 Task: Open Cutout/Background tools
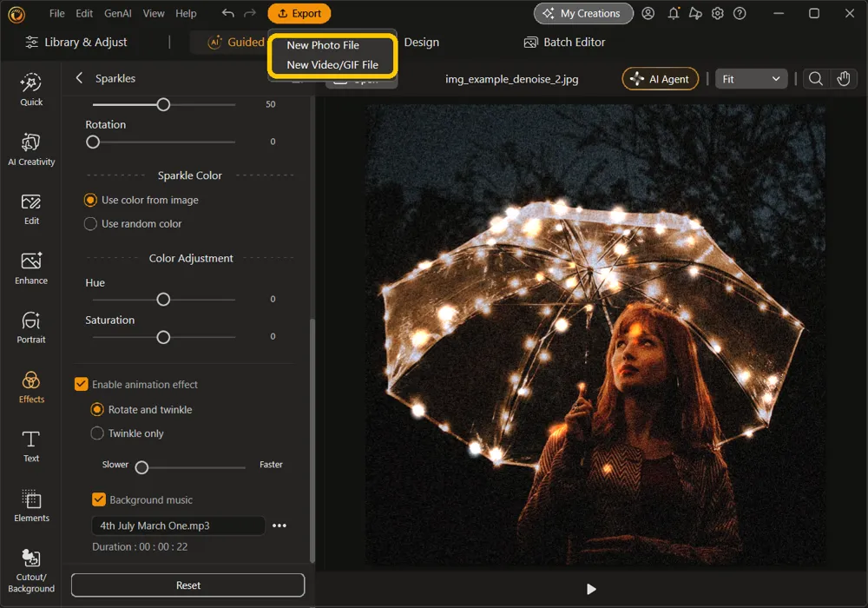pyautogui.click(x=31, y=571)
